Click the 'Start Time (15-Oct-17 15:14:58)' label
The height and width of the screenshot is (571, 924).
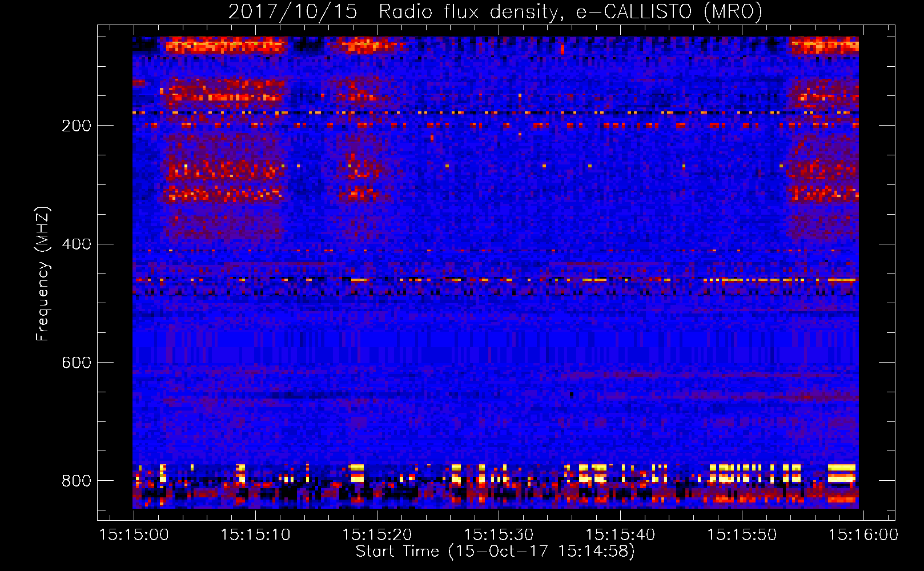496,552
